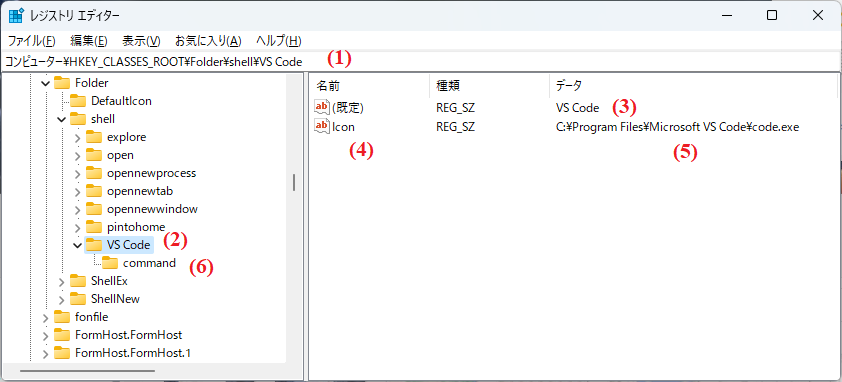Click the DefaultIcon key folder icon
842x382 pixels.
(x=78, y=100)
